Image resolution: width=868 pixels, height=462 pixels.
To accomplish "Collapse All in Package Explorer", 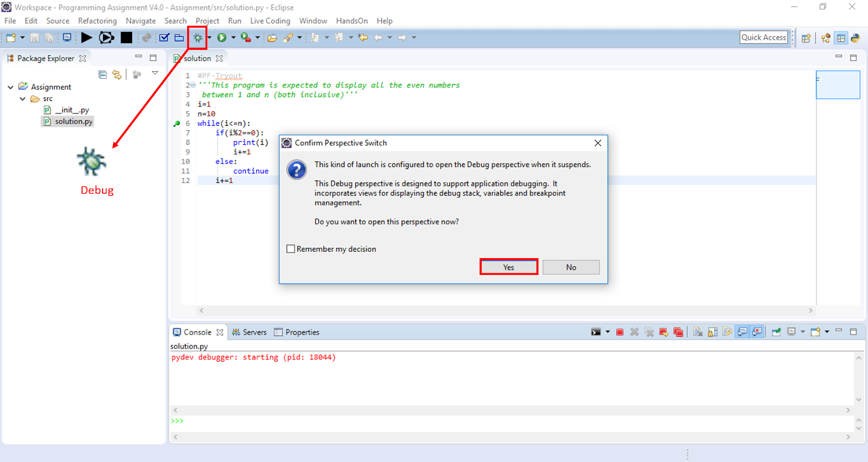I will (x=103, y=74).
